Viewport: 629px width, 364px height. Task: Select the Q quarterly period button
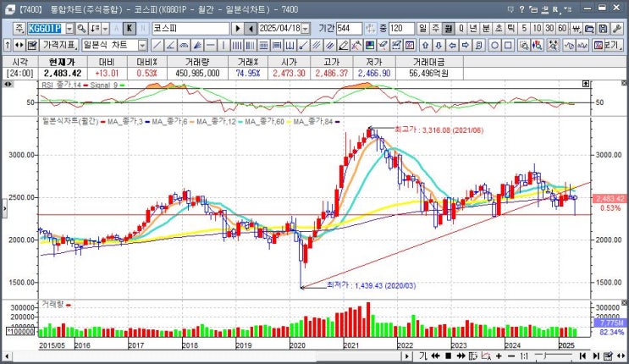[461, 29]
